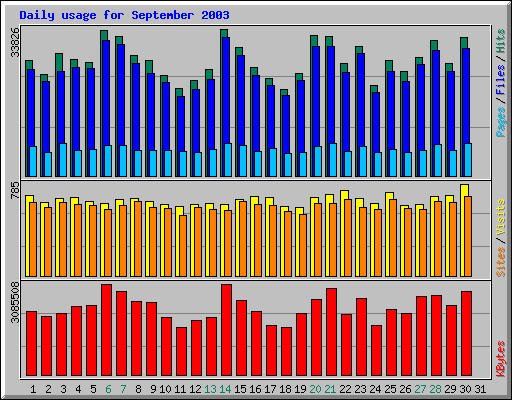The width and height of the screenshot is (512, 400).
Task: Click the blue Files bar for day 1
Action: pos(31,108)
